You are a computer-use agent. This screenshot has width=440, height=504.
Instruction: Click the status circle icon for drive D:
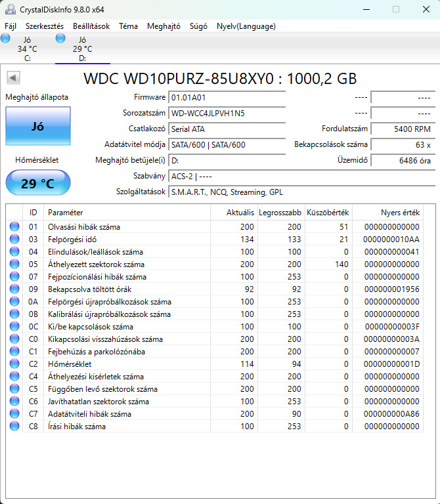click(x=60, y=38)
